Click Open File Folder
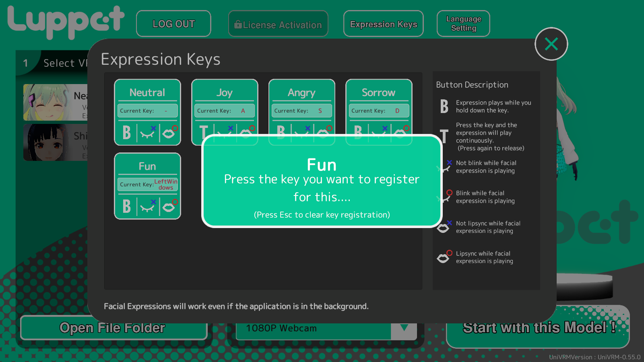 114,328
